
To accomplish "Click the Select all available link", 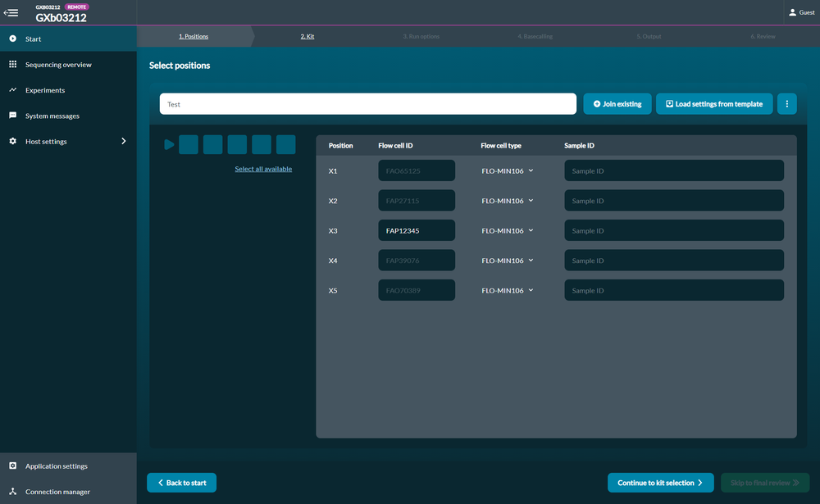I will (263, 169).
